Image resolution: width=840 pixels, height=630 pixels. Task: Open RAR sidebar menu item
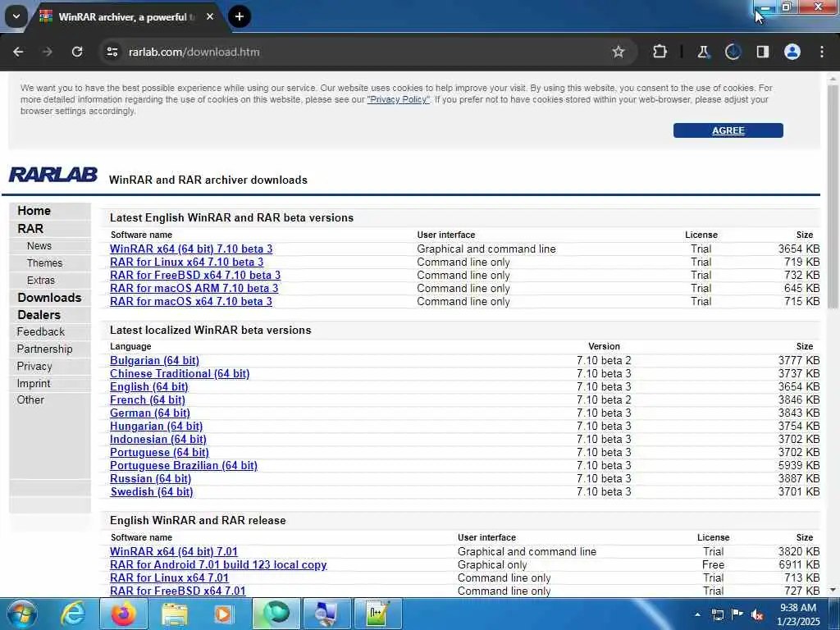coord(30,229)
